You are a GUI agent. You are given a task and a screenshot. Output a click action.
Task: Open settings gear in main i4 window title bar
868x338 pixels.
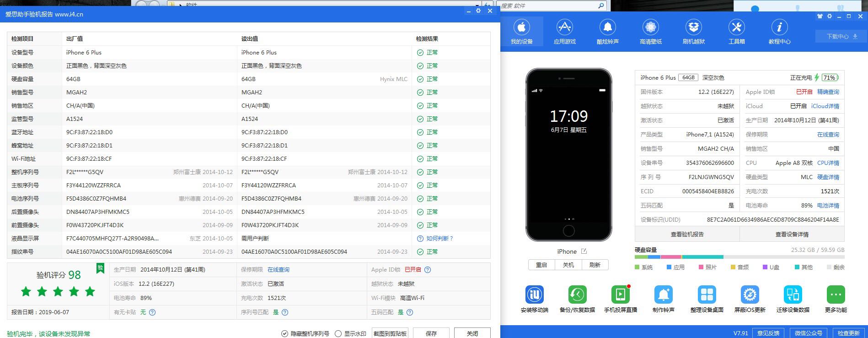coord(830,16)
